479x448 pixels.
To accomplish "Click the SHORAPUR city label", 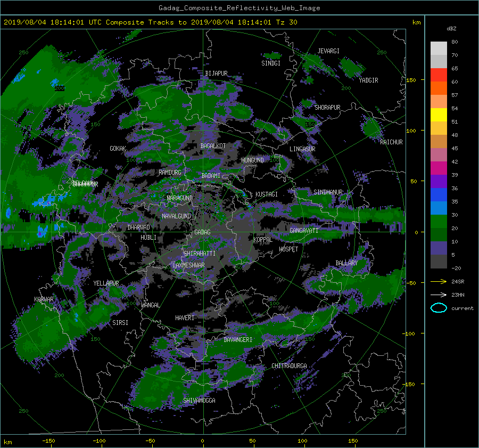I will pos(327,108).
